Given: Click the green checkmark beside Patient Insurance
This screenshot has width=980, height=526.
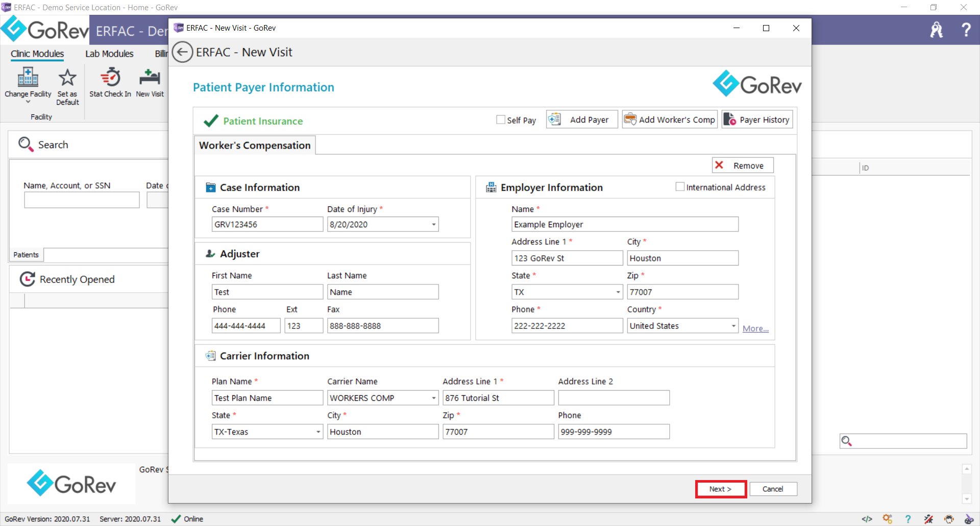Looking at the screenshot, I should point(211,121).
